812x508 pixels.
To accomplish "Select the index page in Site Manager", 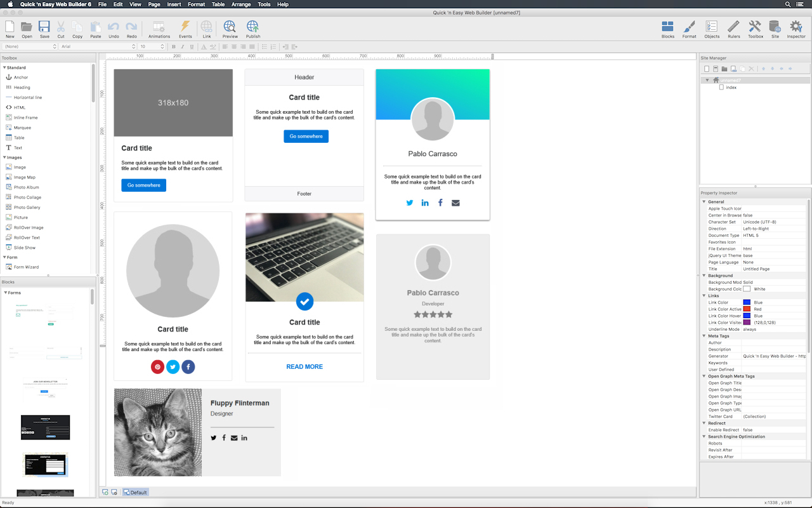I will tap(731, 88).
